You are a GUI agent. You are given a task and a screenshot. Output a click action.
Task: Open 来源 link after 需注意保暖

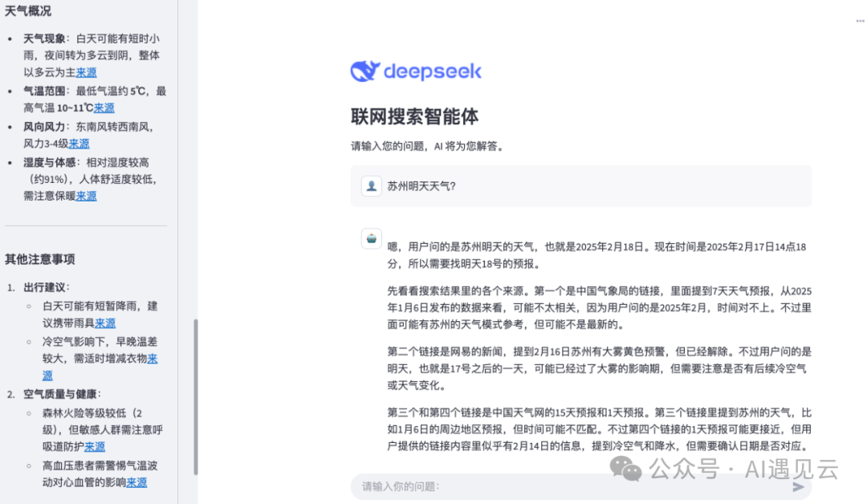(86, 196)
